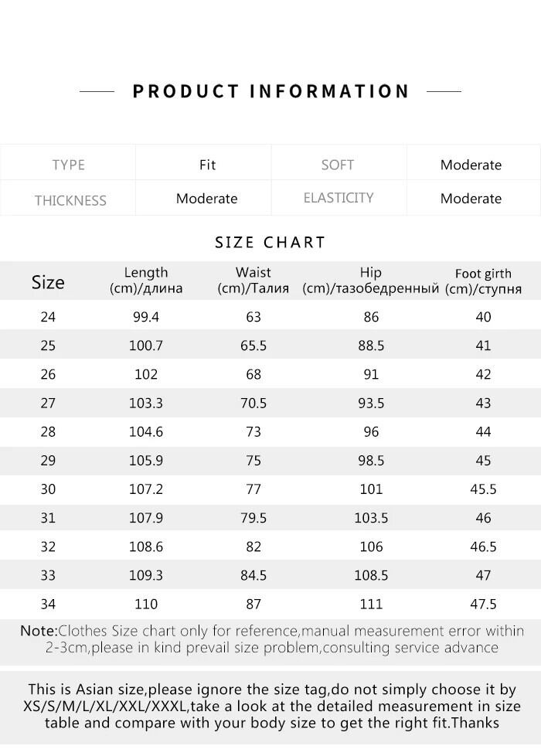The height and width of the screenshot is (756, 541).
Task: Click the Waist (cm) column header
Action: (253, 281)
